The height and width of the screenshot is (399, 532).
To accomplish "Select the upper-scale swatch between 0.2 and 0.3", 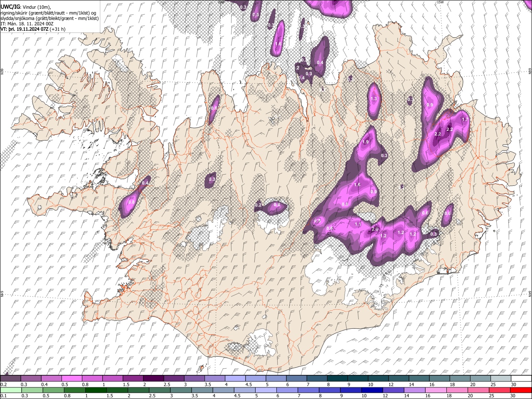I will (10, 379).
